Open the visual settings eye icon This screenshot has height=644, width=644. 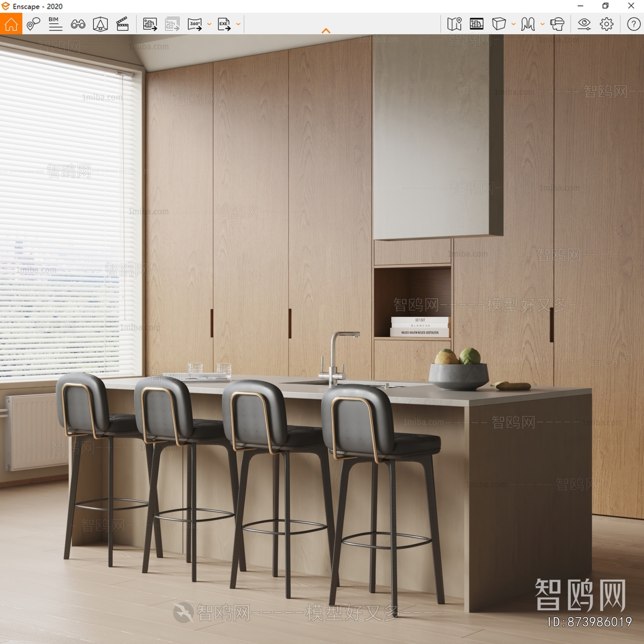pos(584,24)
